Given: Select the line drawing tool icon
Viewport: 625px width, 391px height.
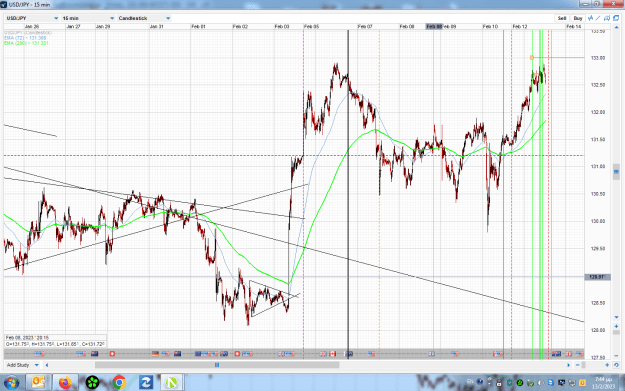Looking at the screenshot, I should coord(598,18).
